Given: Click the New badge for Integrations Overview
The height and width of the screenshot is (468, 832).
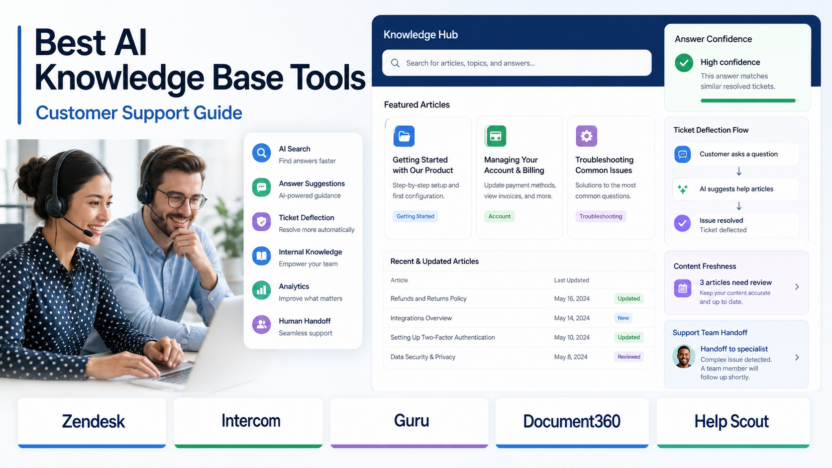Looking at the screenshot, I should pos(623,318).
